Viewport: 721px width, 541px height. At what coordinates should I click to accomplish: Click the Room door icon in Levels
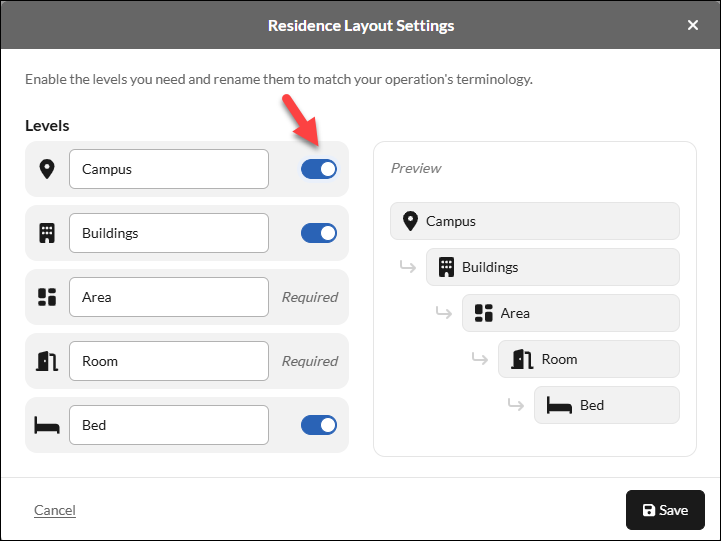point(47,361)
